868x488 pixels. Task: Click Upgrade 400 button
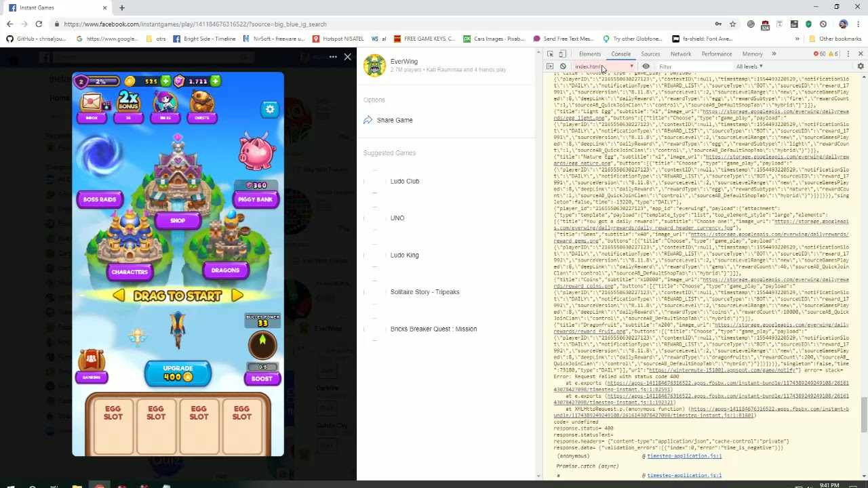(178, 373)
